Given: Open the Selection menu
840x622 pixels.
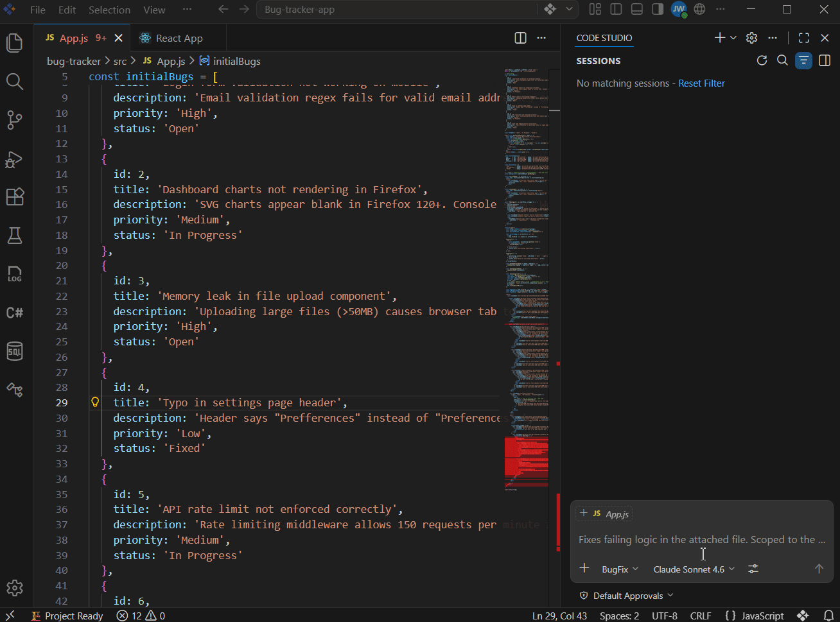Looking at the screenshot, I should (109, 10).
